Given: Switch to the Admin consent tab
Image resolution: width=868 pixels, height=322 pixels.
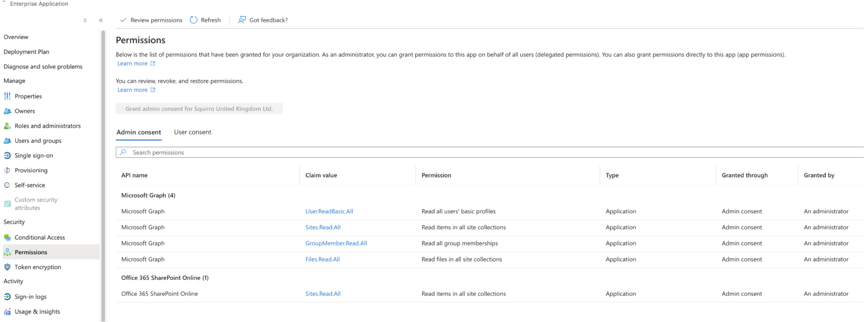Looking at the screenshot, I should (139, 132).
